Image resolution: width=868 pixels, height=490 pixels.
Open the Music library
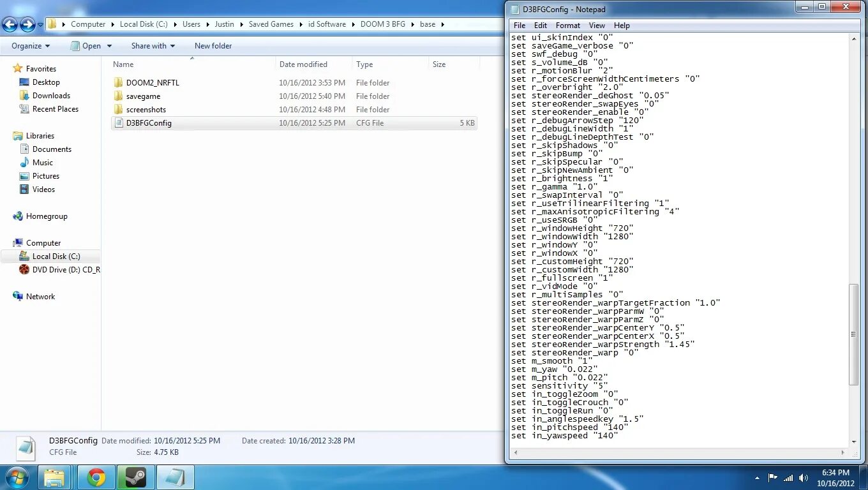pos(43,163)
